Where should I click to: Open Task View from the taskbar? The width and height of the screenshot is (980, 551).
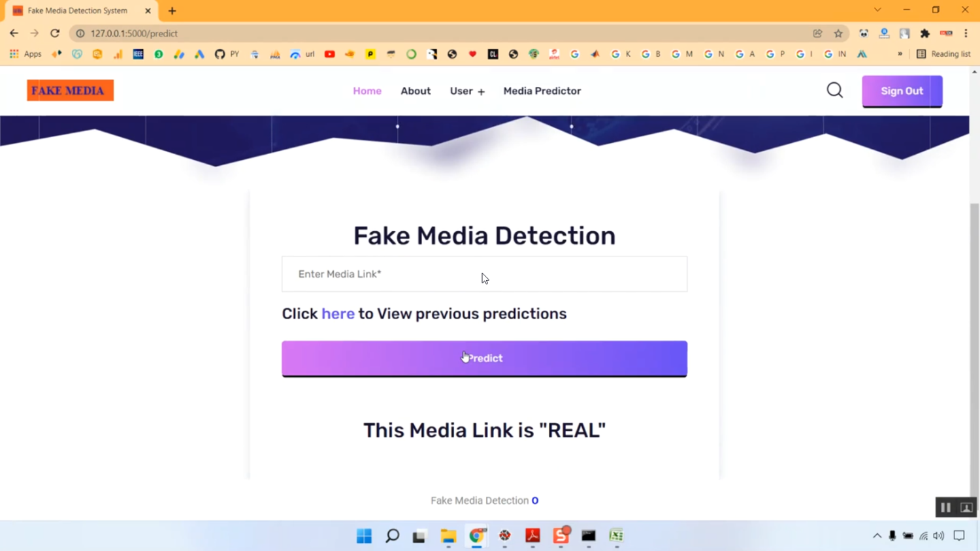point(419,536)
